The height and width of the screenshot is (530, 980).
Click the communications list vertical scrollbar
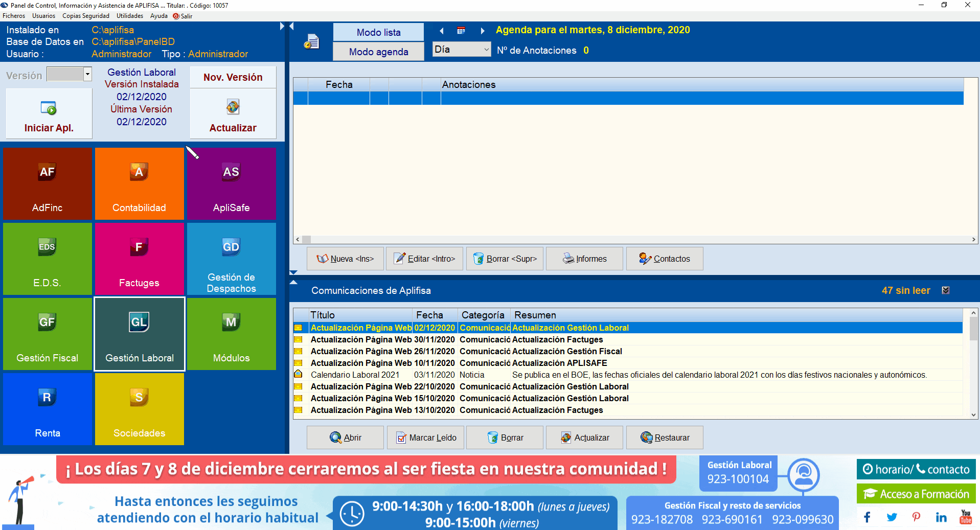click(x=974, y=363)
